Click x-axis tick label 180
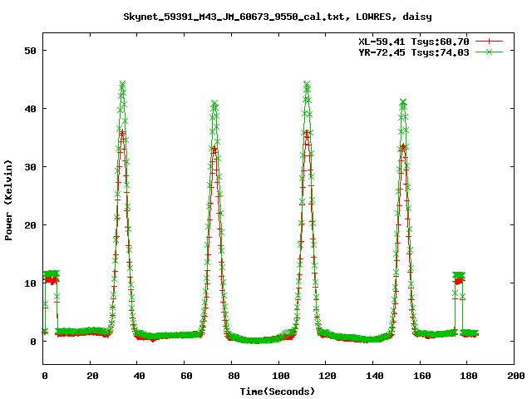 point(469,376)
